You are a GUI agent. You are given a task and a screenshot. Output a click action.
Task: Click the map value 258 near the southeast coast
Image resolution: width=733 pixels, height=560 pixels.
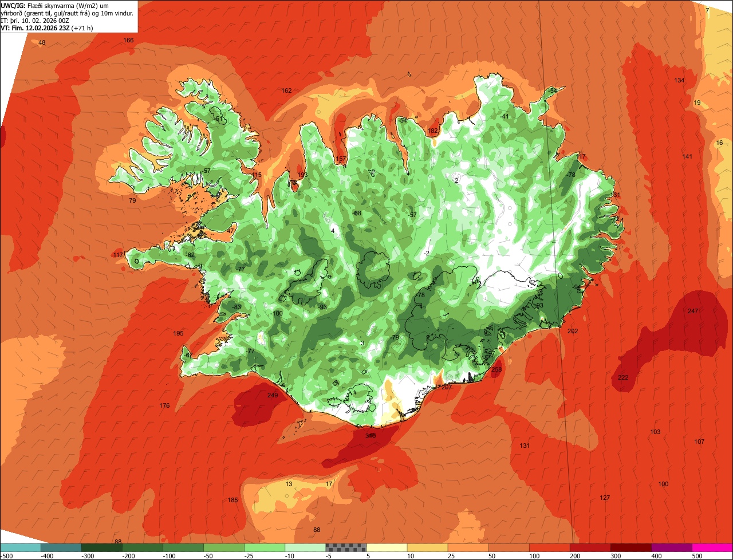[x=496, y=369]
